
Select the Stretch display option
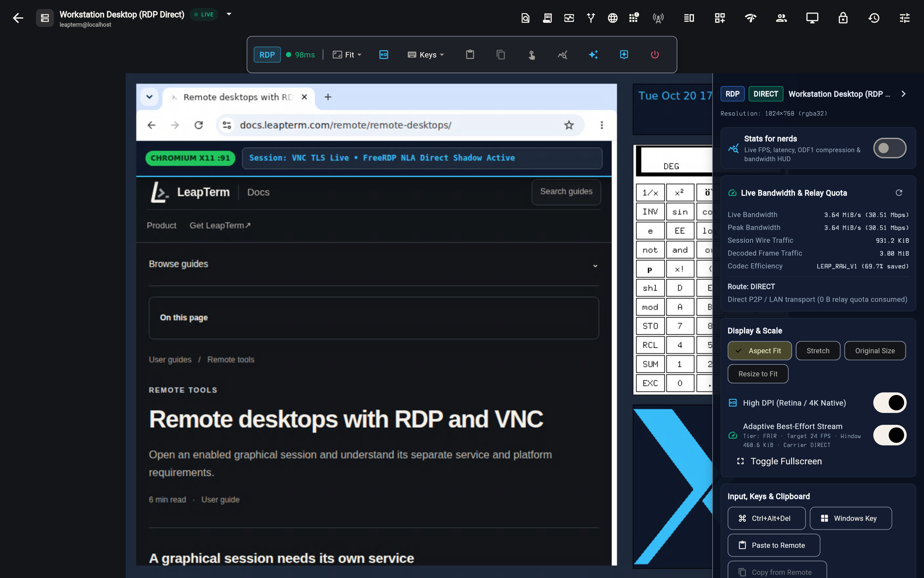pos(818,351)
